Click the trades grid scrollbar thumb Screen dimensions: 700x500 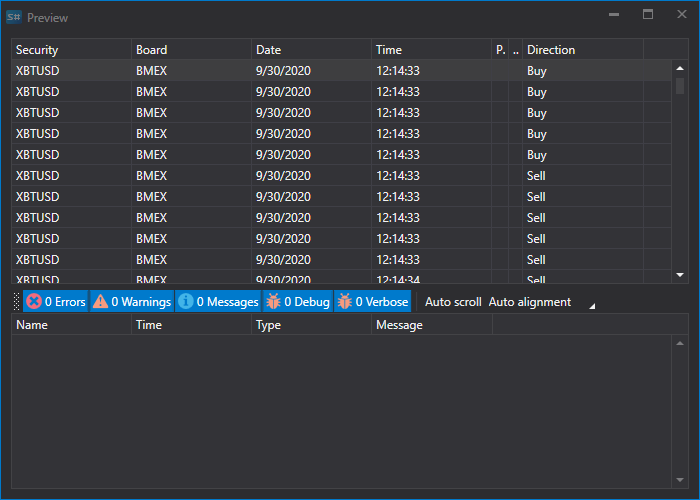[680, 86]
